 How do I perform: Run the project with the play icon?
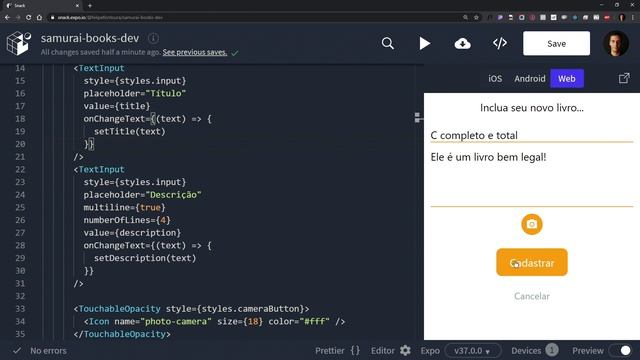pos(424,43)
